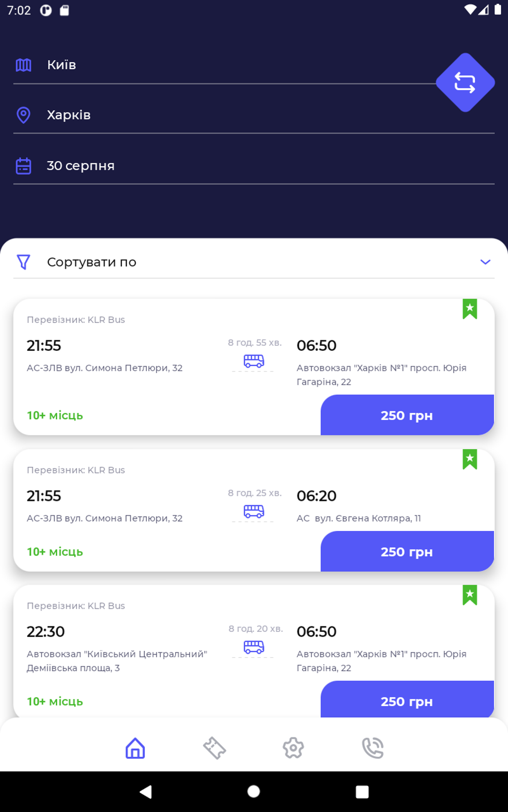Click the filter funnel icon
The height and width of the screenshot is (812, 508).
point(24,261)
